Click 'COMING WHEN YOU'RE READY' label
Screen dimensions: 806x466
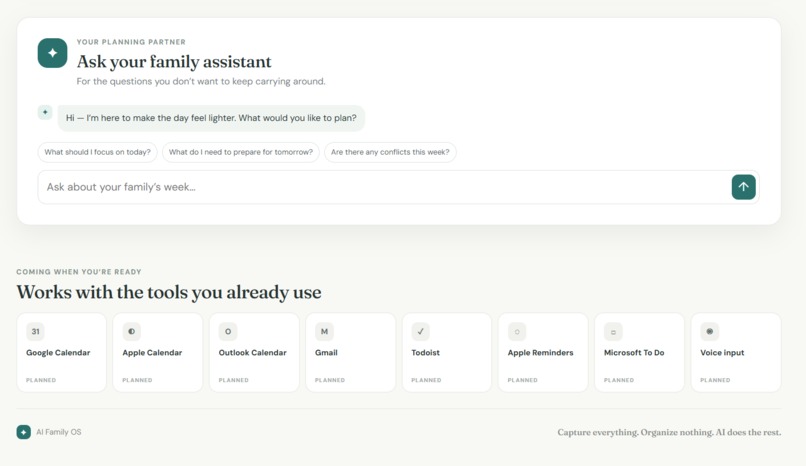click(x=79, y=272)
